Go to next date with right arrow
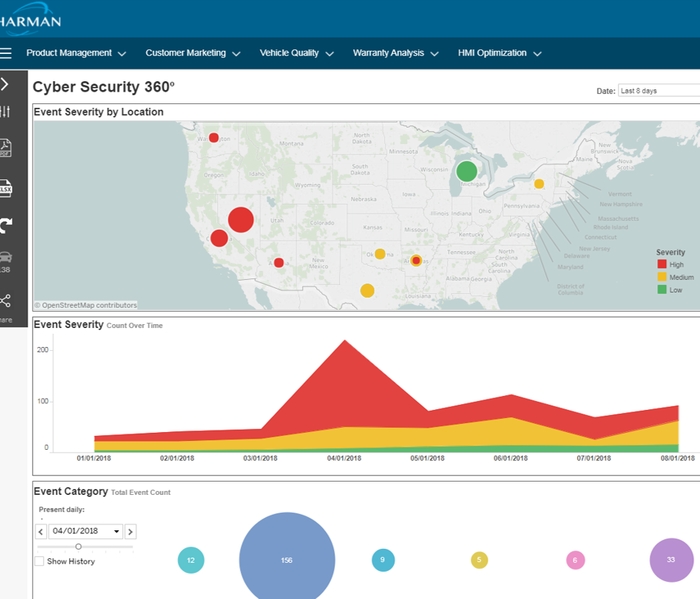 (130, 532)
